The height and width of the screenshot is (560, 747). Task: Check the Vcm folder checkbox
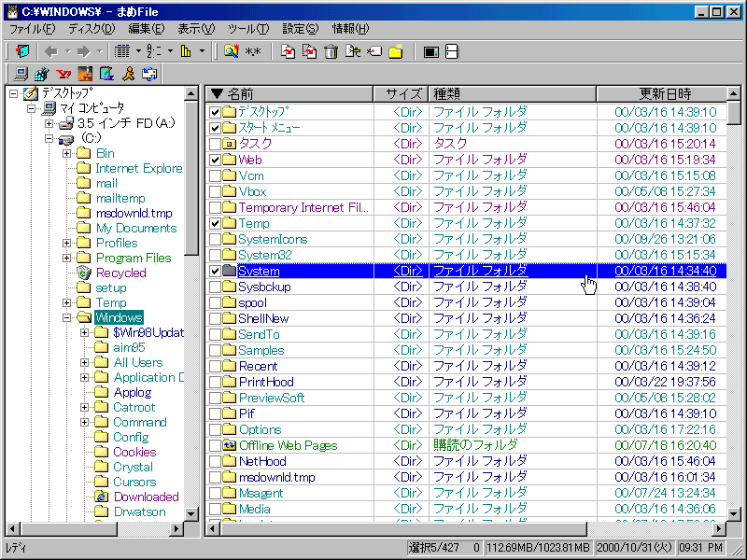[215, 175]
